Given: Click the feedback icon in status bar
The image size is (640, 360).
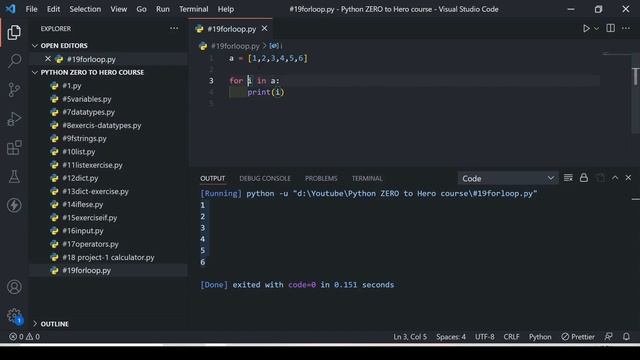Looking at the screenshot, I should point(608,336).
